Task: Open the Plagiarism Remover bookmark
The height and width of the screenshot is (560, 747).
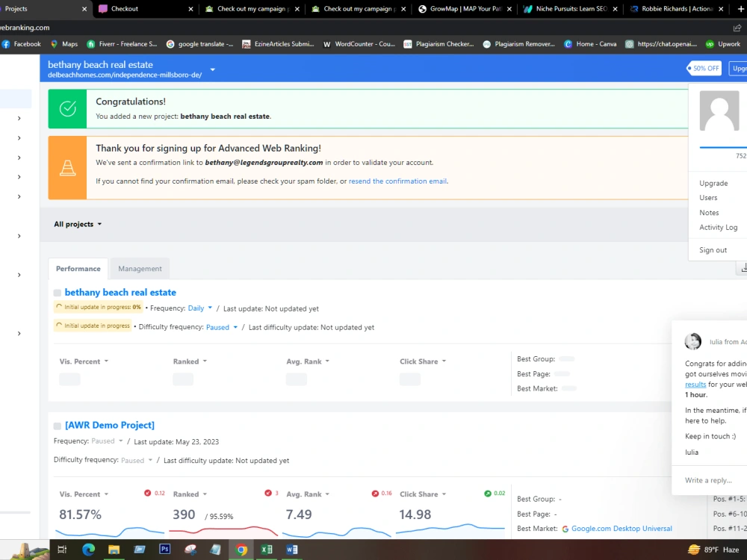Action: (519, 44)
